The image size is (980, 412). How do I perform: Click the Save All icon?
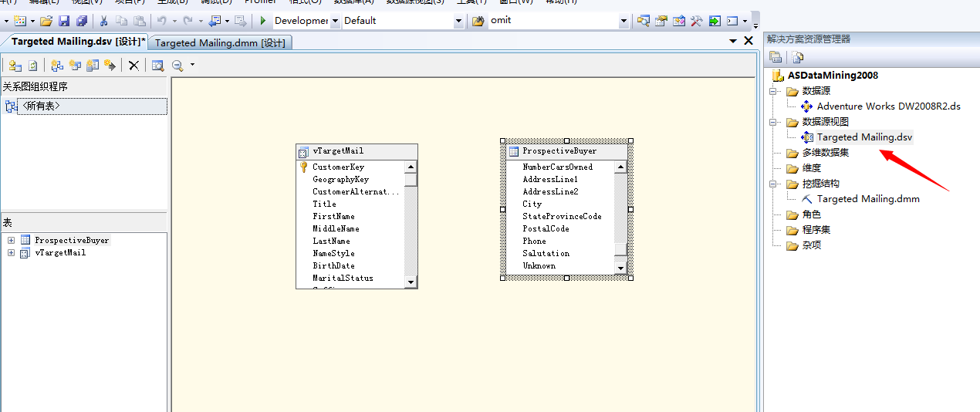click(x=82, y=21)
